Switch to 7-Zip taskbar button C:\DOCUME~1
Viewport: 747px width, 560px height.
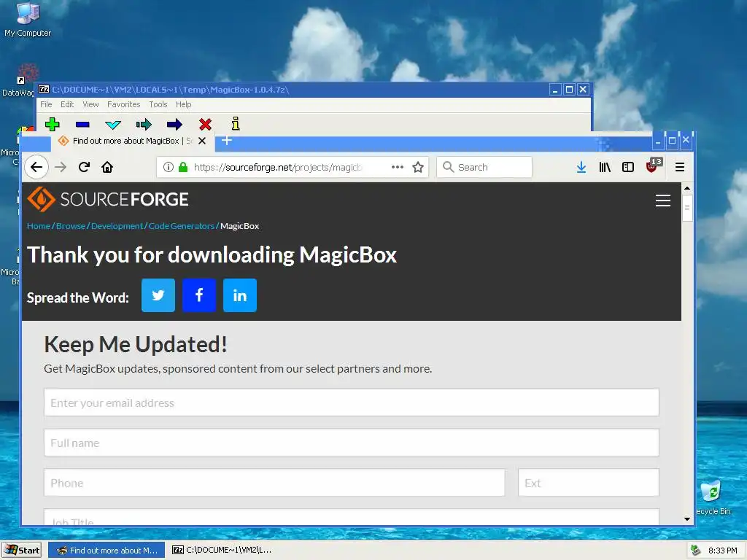coord(222,550)
